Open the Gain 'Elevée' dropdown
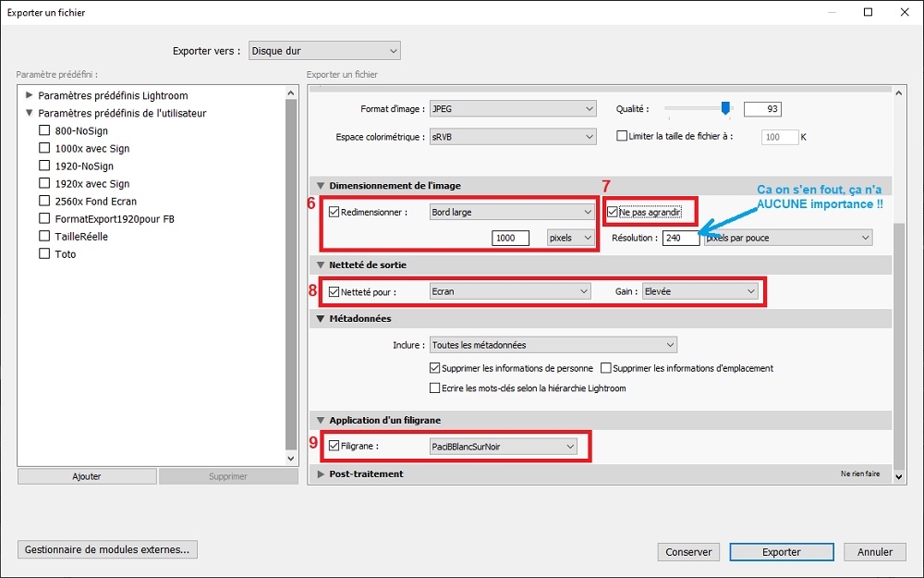 click(x=700, y=291)
